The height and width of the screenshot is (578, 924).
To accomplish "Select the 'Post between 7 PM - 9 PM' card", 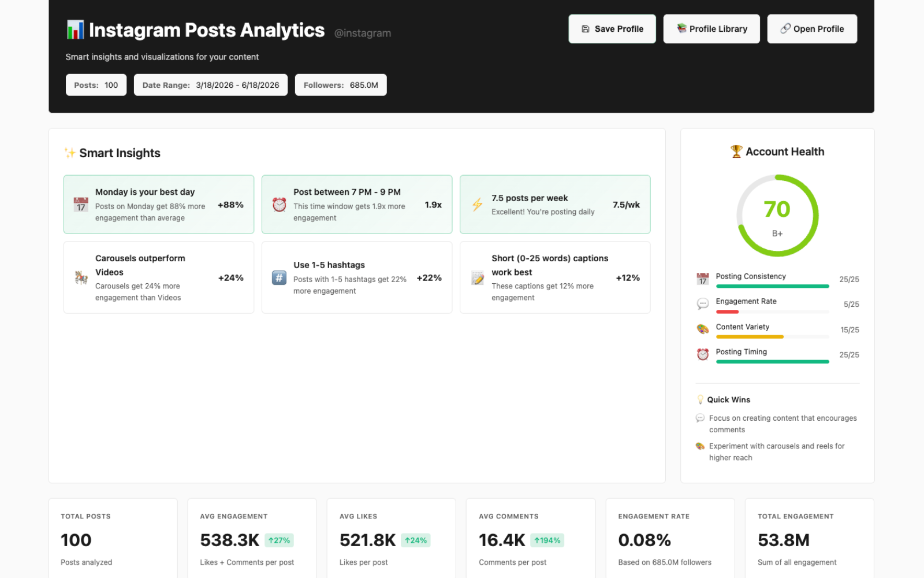I will pos(357,205).
